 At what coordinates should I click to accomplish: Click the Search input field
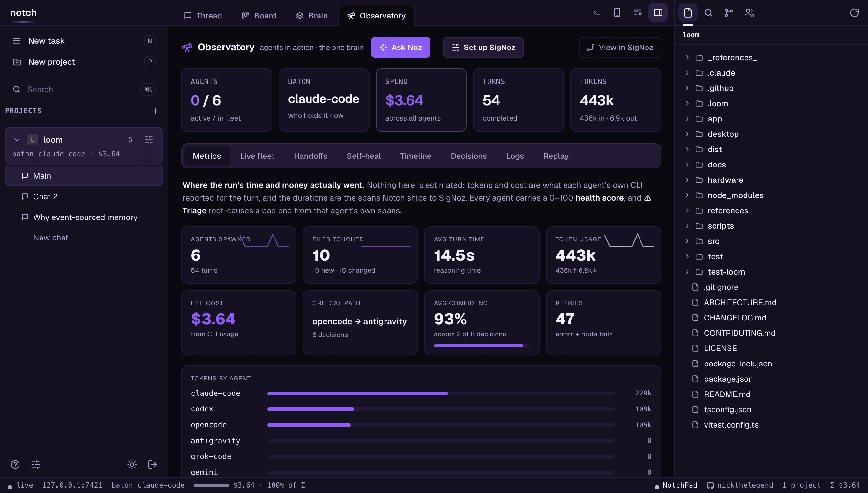84,89
